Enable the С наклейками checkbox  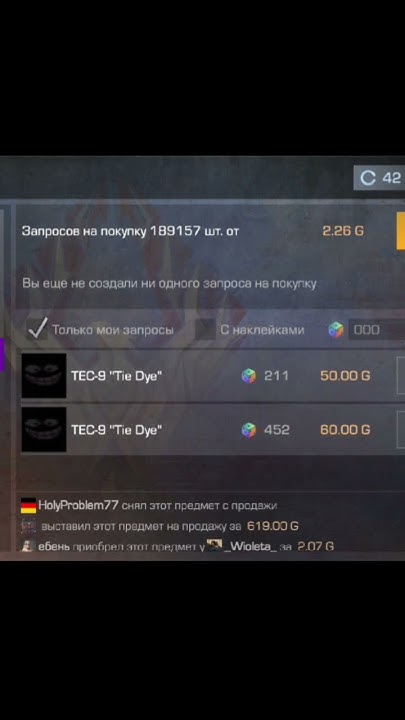coord(205,329)
